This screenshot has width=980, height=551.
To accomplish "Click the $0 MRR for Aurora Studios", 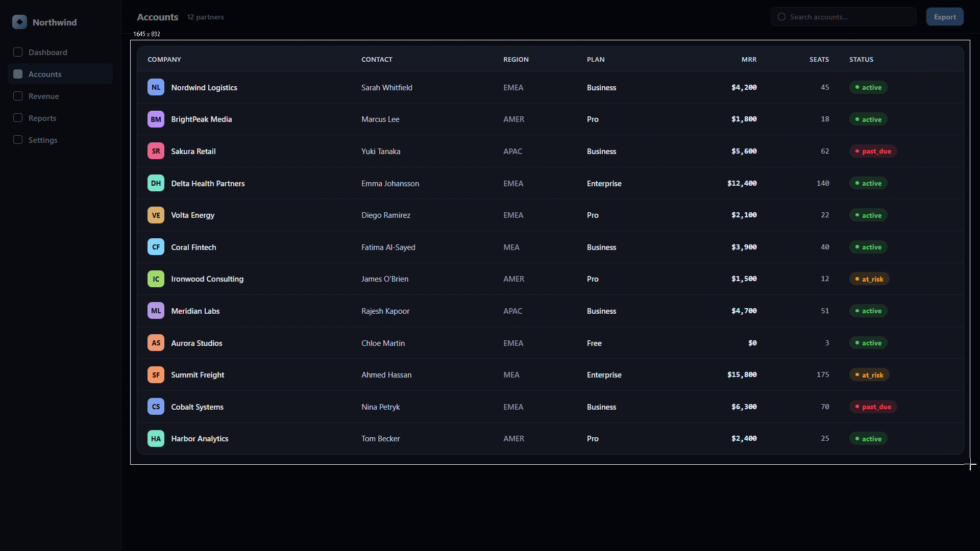I will 752,343.
